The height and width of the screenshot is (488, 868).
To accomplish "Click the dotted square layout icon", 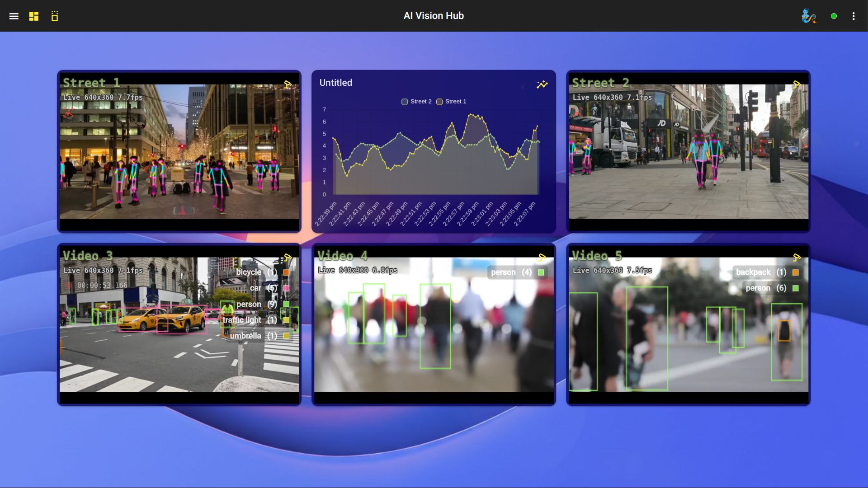I will pyautogui.click(x=55, y=16).
